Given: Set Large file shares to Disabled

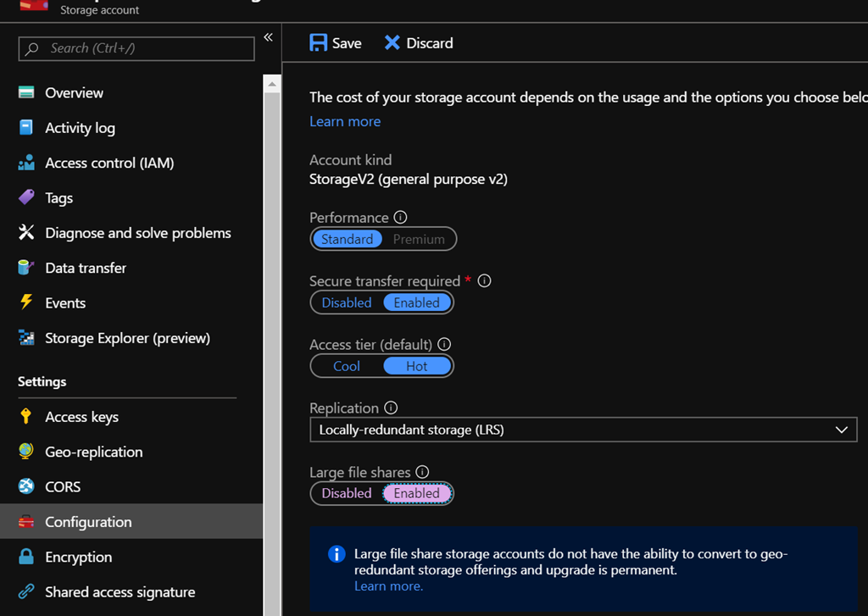Looking at the screenshot, I should [x=347, y=493].
